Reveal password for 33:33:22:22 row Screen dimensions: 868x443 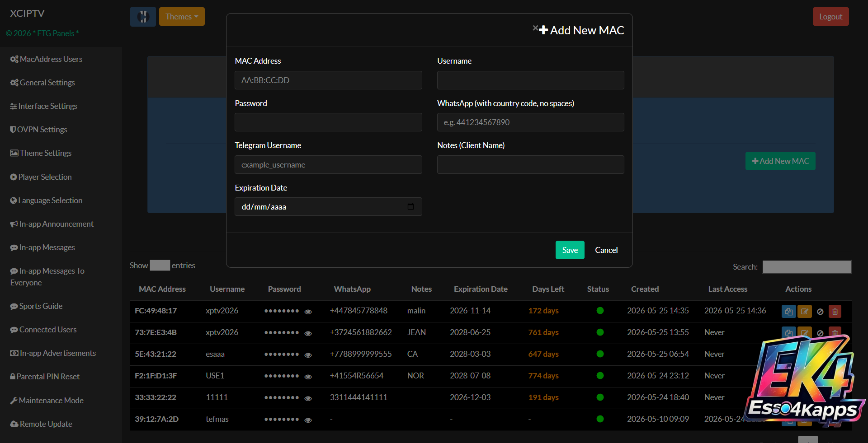coord(308,398)
